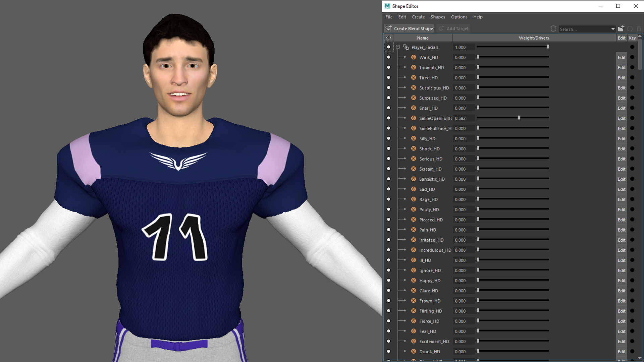
Task: Key the Player_Facials group with its key dot
Action: click(632, 47)
